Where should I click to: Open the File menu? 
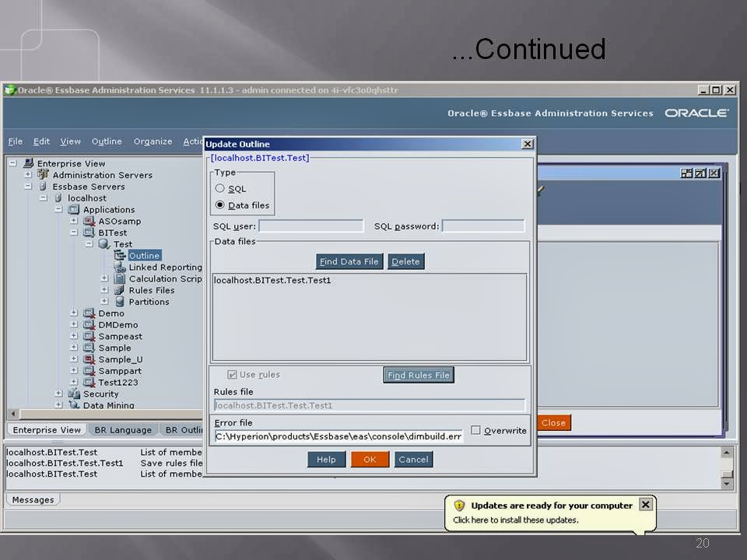pyautogui.click(x=16, y=142)
